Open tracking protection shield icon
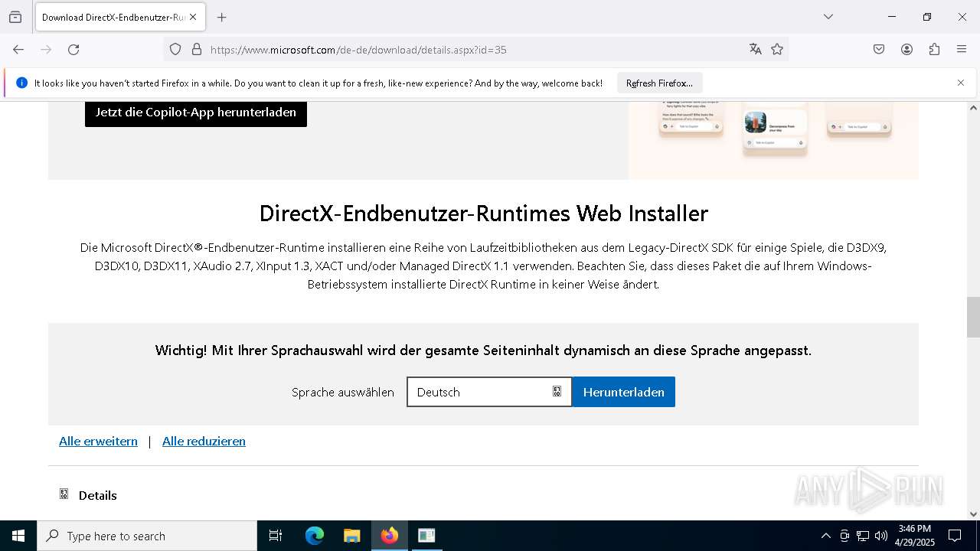The width and height of the screenshot is (980, 551). pos(175,50)
